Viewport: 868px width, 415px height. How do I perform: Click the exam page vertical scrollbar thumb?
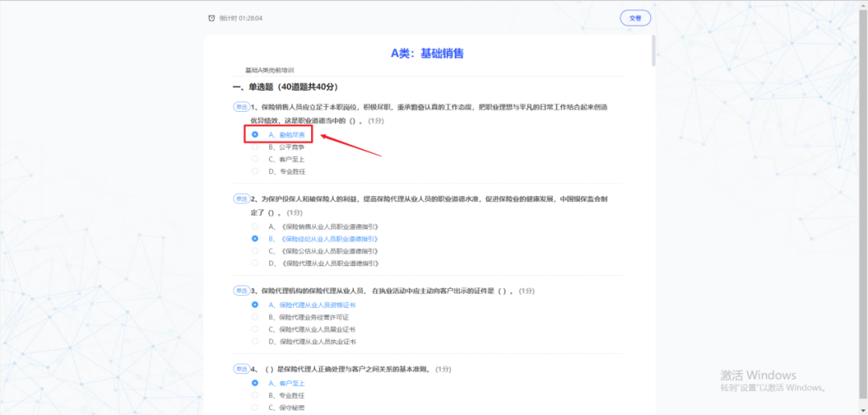(x=653, y=51)
